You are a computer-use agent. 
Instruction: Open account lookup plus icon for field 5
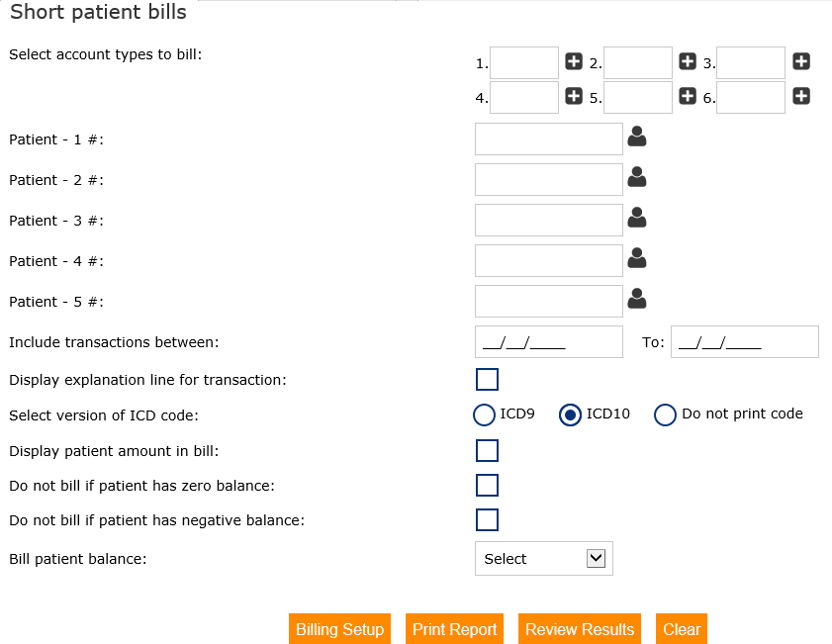coord(688,96)
